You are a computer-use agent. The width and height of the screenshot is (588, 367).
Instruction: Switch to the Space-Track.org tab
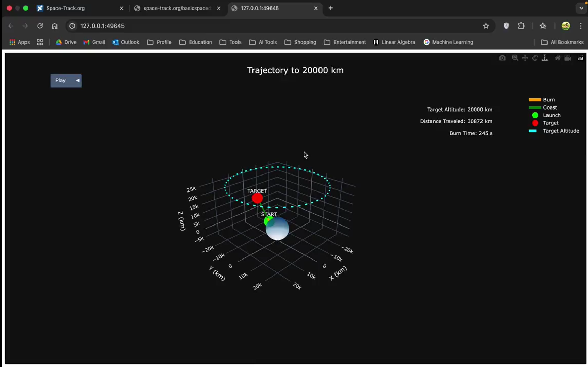[x=80, y=8]
